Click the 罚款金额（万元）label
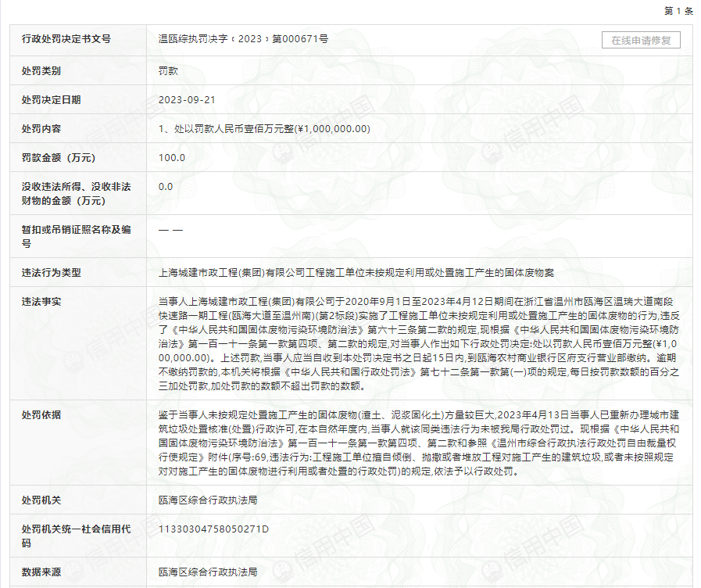 coord(59,157)
